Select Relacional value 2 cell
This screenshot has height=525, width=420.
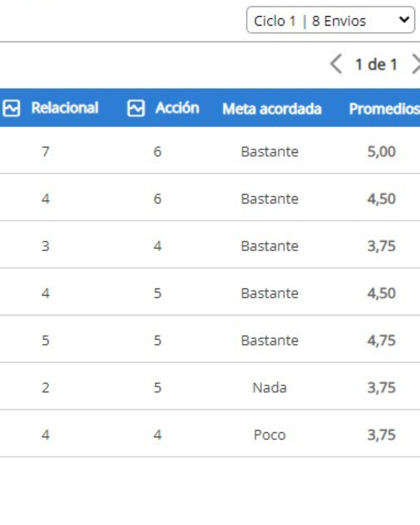[45, 387]
